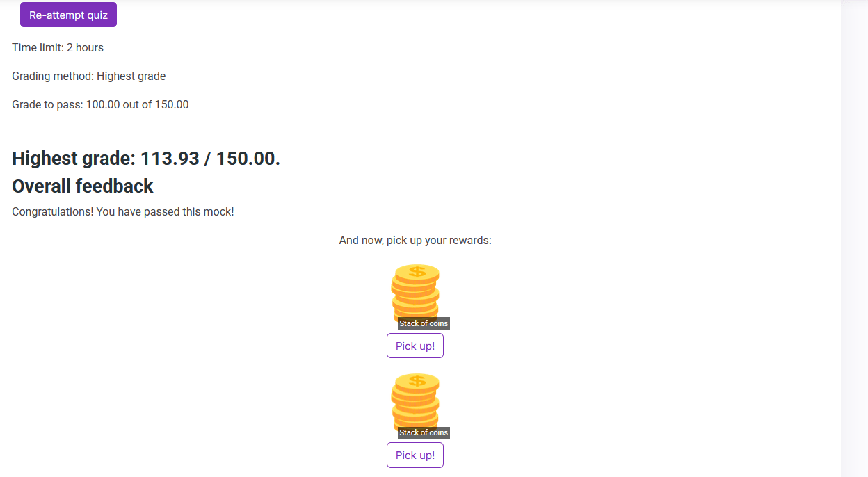Click the 113.93 highest grade score

click(170, 159)
